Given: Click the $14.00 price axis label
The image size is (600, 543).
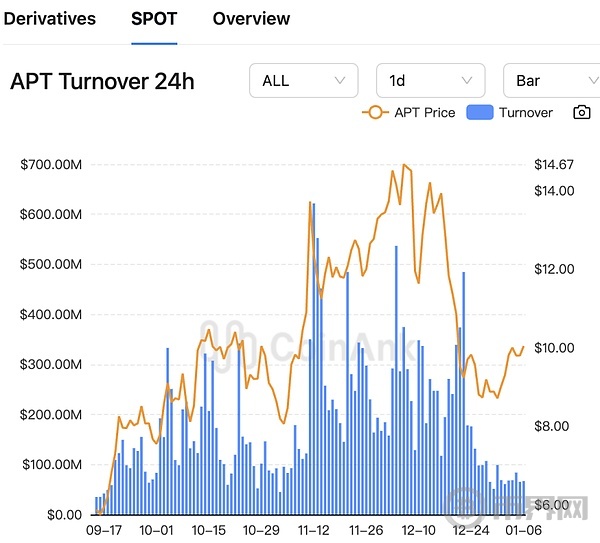Looking at the screenshot, I should point(554,191).
